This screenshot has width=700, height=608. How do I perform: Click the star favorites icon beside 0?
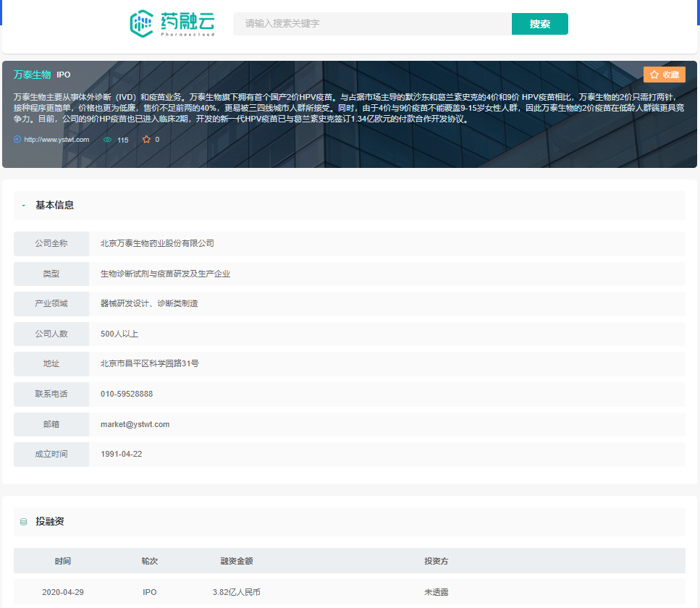click(146, 139)
